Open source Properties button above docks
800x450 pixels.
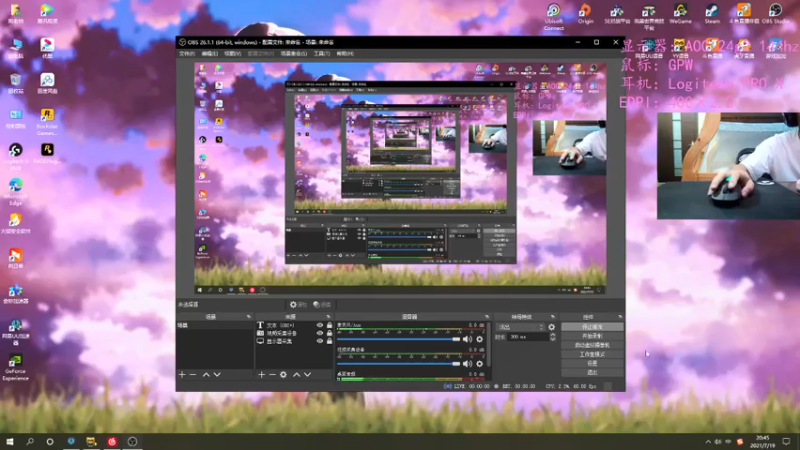coord(298,305)
